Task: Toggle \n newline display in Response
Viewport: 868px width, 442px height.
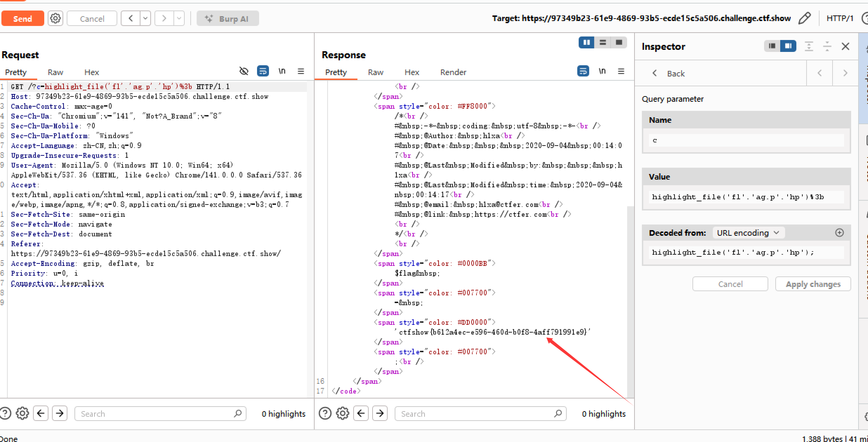Action: click(x=602, y=71)
